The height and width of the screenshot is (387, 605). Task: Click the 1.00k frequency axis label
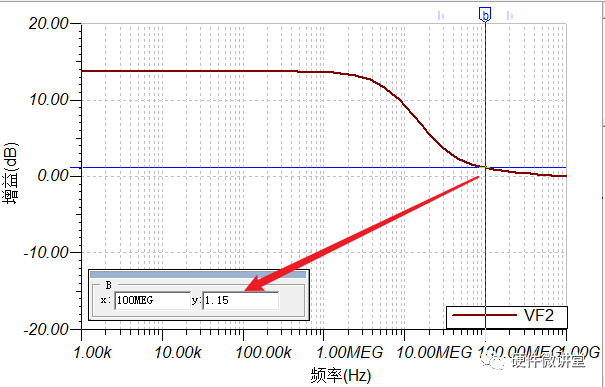(93, 352)
